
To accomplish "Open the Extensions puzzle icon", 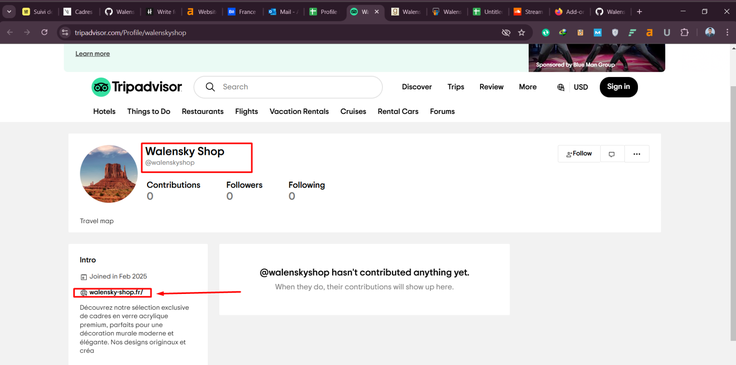I will (x=684, y=32).
